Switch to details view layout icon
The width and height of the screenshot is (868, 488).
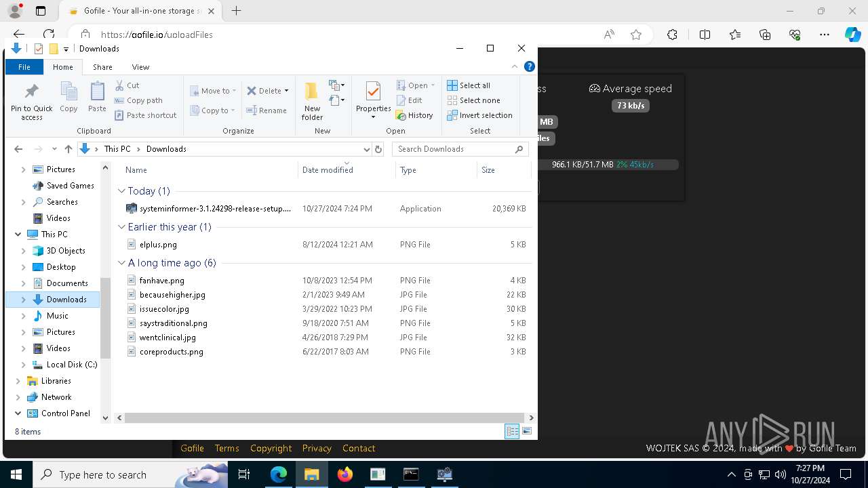pos(512,431)
